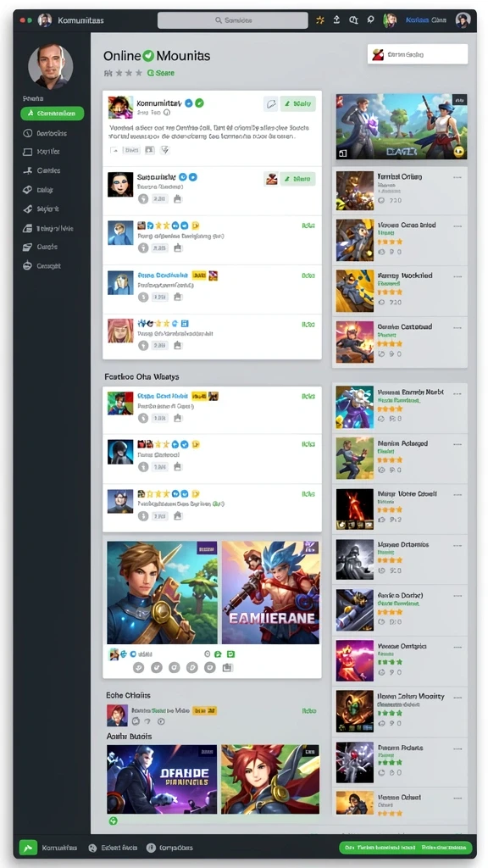Open the small avatar beside the blue username

tap(390, 20)
